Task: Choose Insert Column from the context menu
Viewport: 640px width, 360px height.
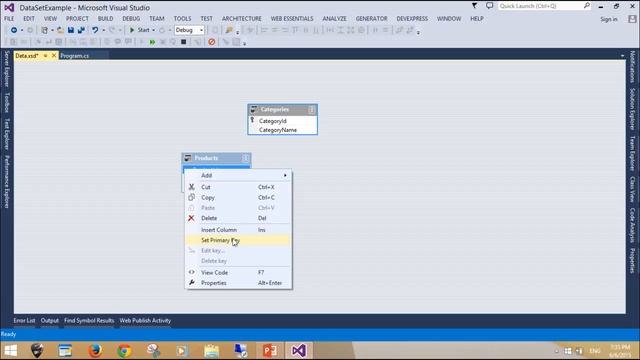Action: (x=238, y=230)
